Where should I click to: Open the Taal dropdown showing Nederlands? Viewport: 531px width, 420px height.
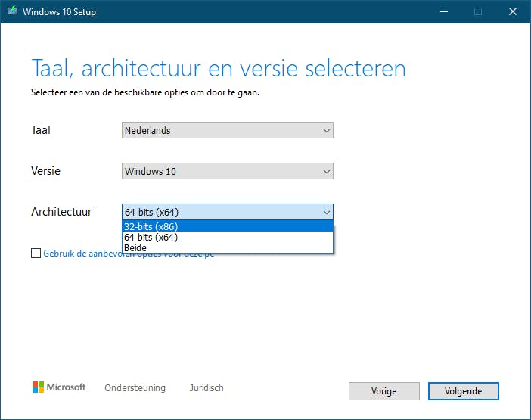[x=228, y=130]
